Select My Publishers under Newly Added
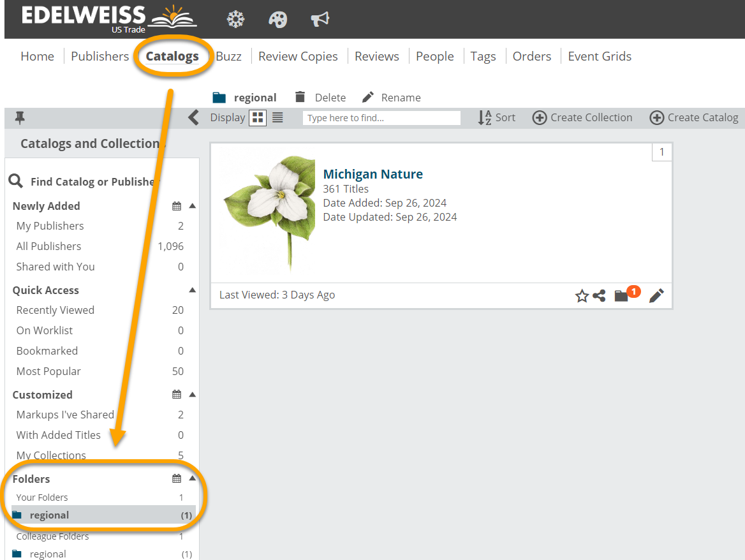745x560 pixels. 100,226
